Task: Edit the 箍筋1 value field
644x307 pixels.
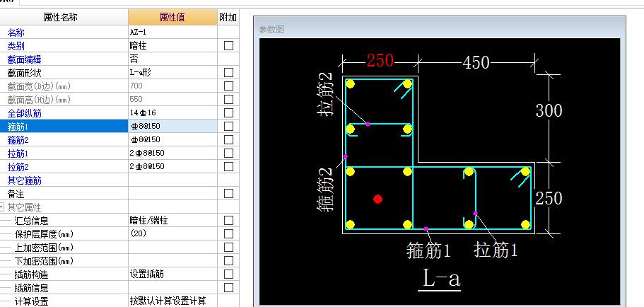Action: tap(172, 126)
